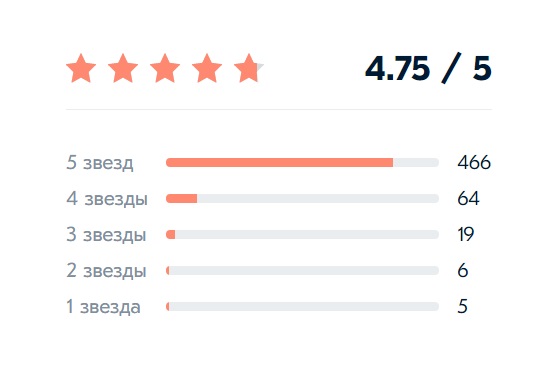Click the 6 two-star reviews count
The height and width of the screenshot is (391, 539).
pyautogui.click(x=463, y=271)
